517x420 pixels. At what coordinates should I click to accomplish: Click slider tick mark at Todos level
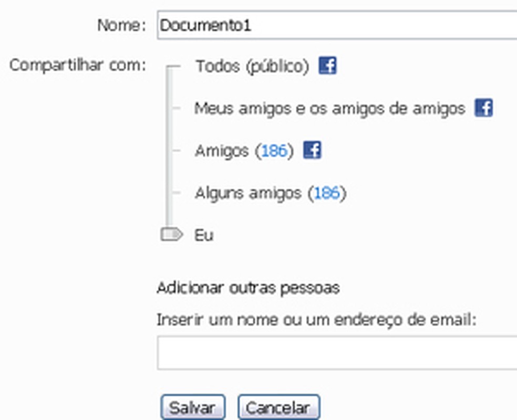tap(174, 67)
